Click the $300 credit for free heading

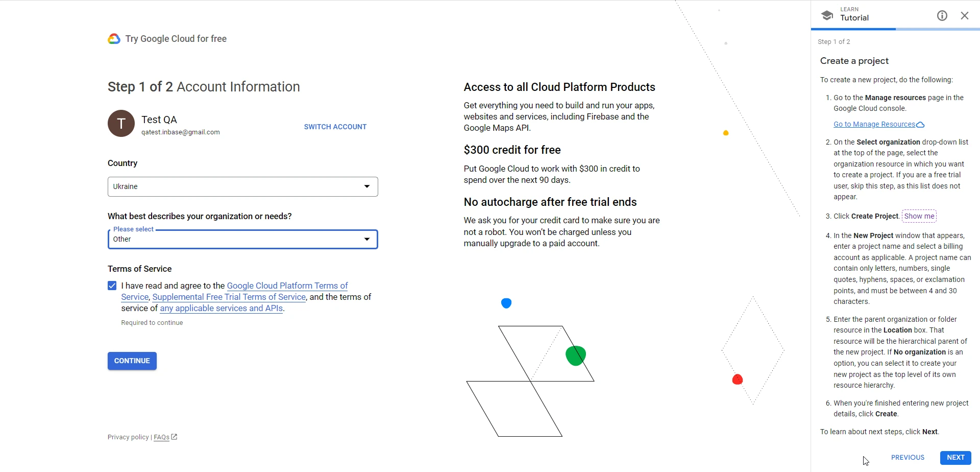pyautogui.click(x=512, y=150)
